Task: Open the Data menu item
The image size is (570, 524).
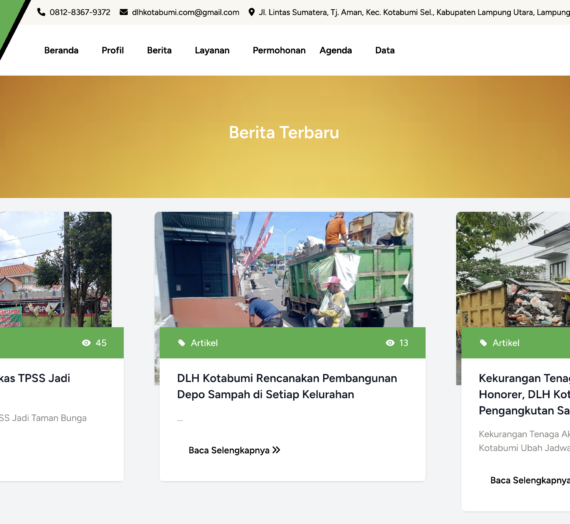Action: click(x=385, y=50)
